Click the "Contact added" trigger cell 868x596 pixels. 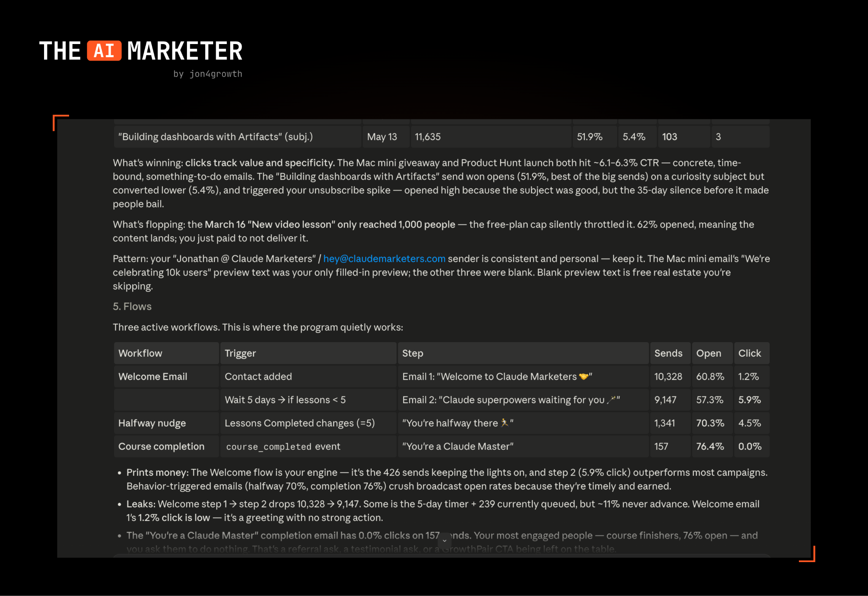point(308,377)
